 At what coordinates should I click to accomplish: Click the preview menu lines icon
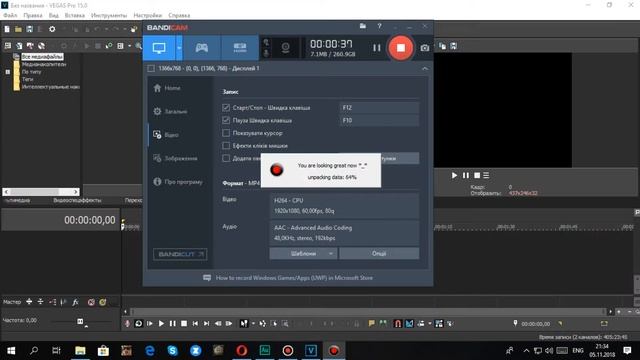point(486,175)
